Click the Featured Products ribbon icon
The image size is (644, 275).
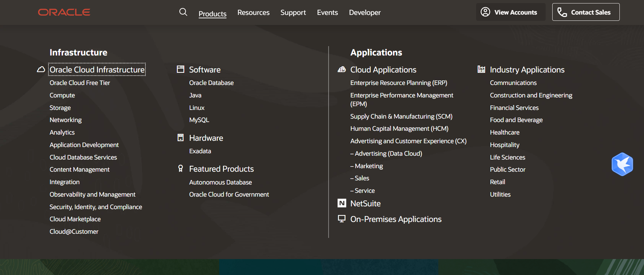tap(180, 169)
